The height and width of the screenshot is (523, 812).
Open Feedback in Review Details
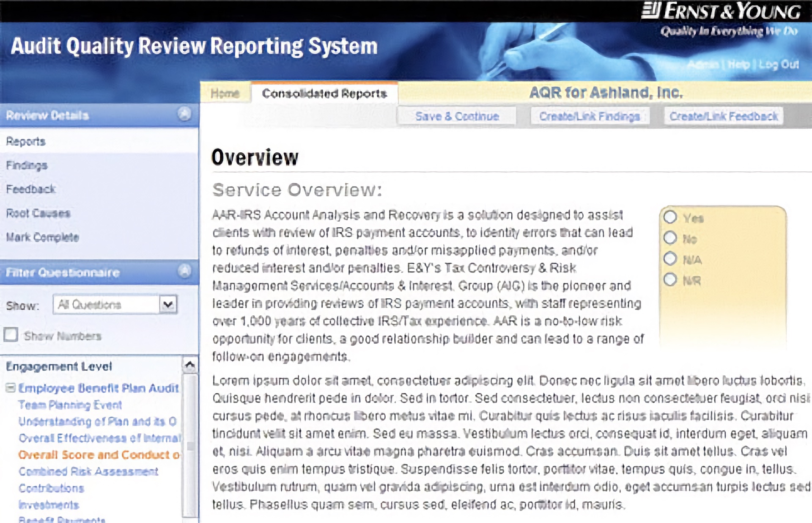[30, 189]
